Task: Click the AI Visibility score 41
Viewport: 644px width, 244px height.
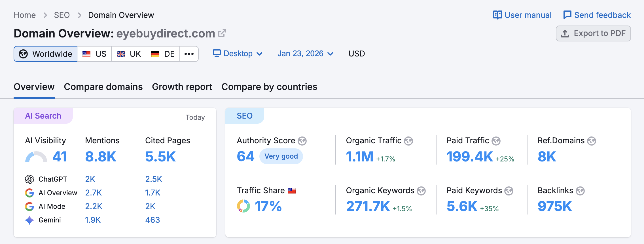Action: coord(60,157)
